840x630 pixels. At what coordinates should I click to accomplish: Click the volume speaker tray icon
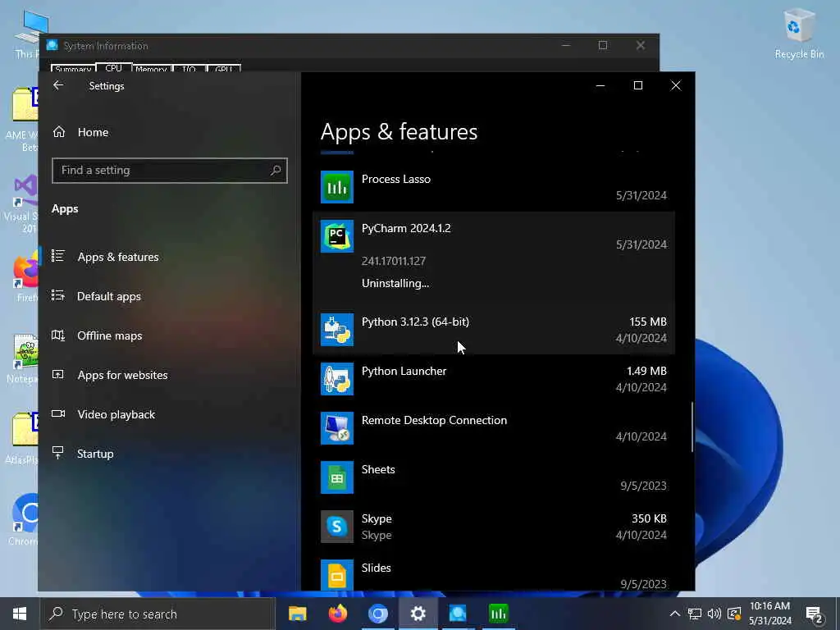coord(714,614)
